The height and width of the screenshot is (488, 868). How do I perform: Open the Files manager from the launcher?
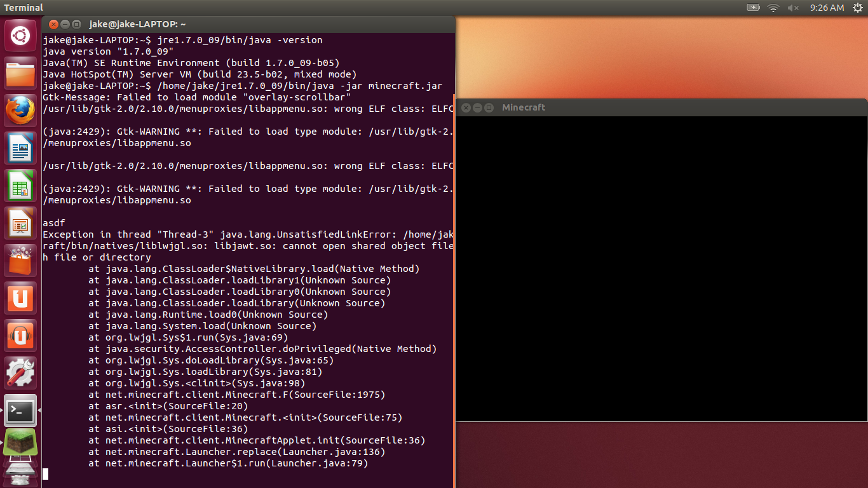point(20,73)
